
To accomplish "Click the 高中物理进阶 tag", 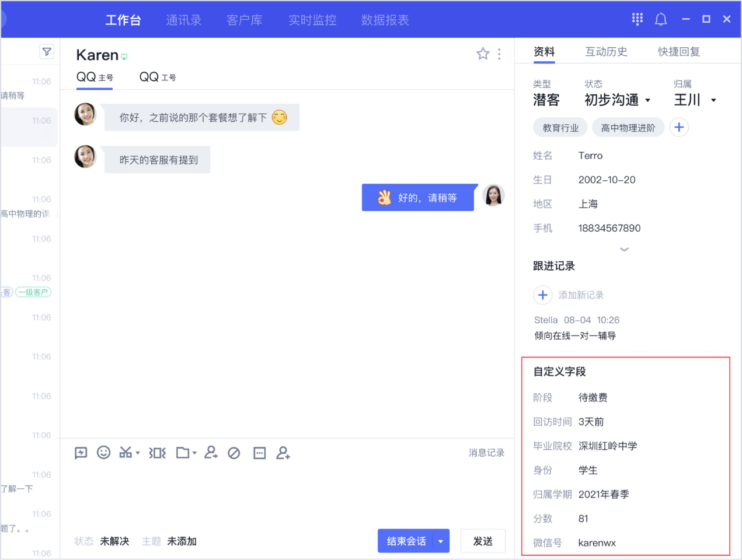I will 628,128.
